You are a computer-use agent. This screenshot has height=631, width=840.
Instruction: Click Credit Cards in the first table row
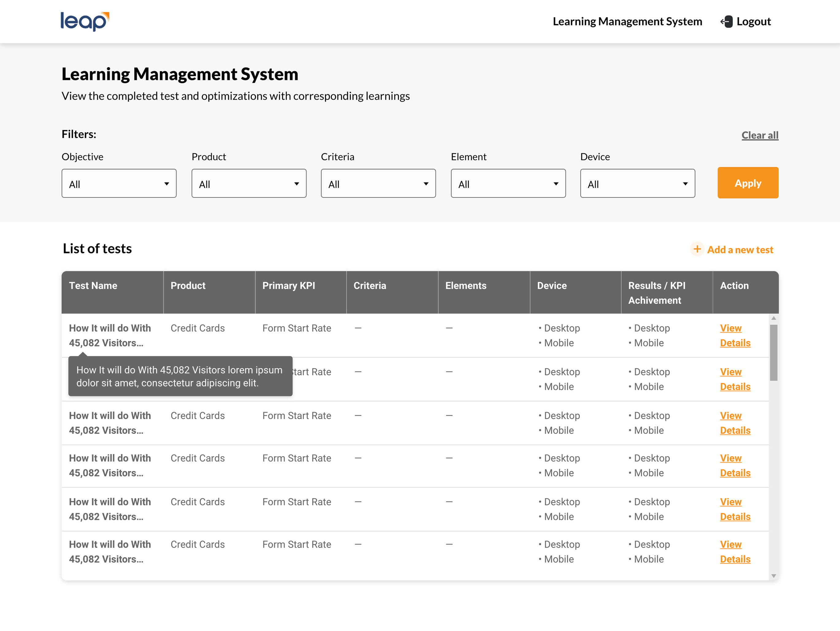tap(197, 328)
